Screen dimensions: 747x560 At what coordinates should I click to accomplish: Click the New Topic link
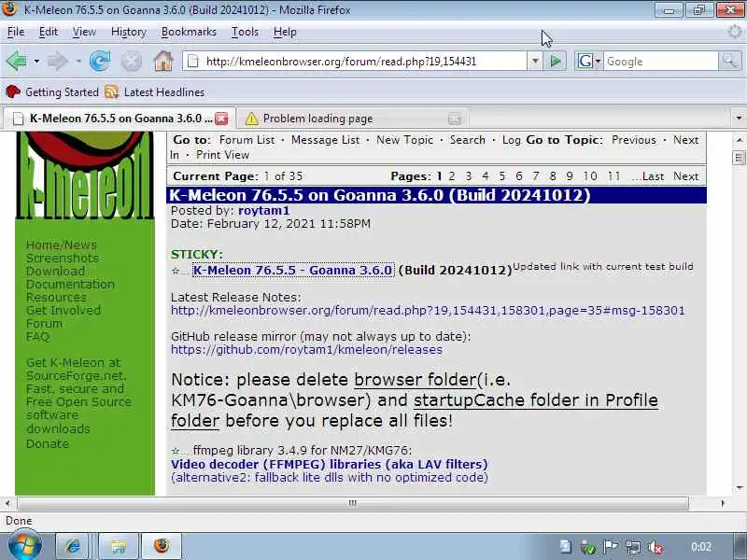[x=404, y=140]
